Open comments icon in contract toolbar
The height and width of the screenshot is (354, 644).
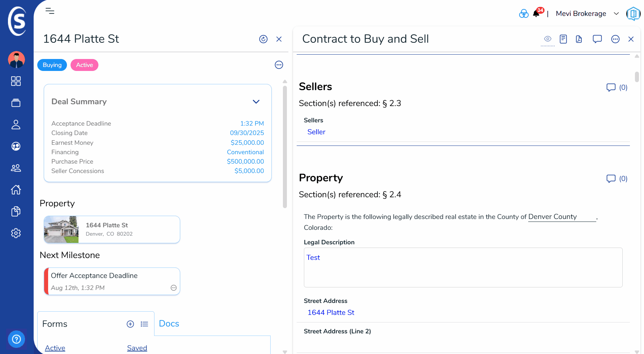(597, 39)
